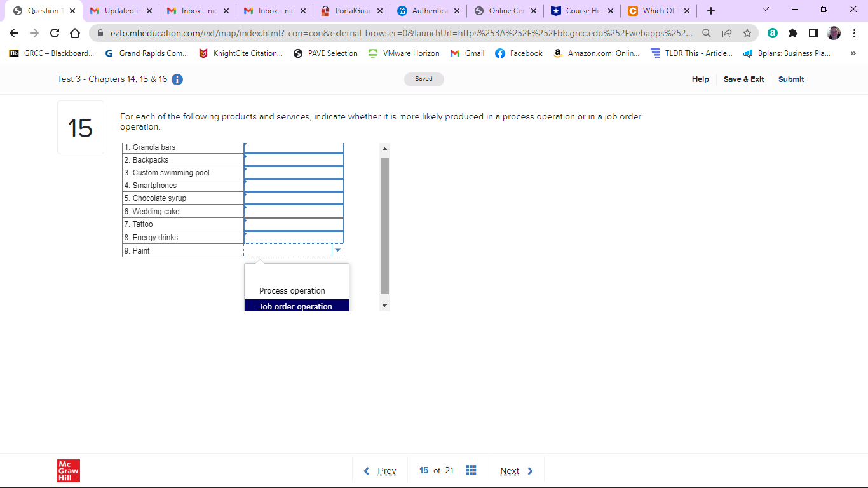Expand the bookmarks bar overflow chevron

[x=855, y=53]
